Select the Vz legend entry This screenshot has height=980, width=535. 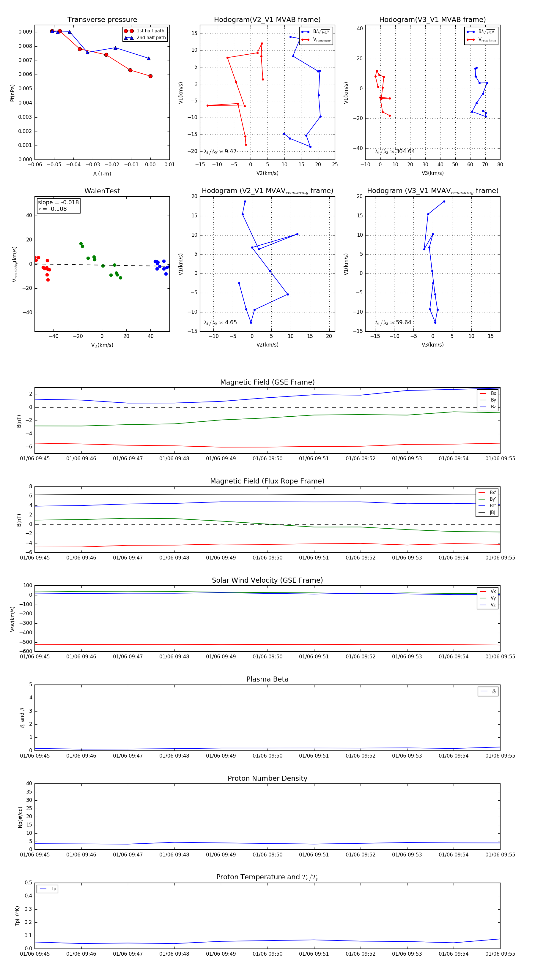(488, 605)
